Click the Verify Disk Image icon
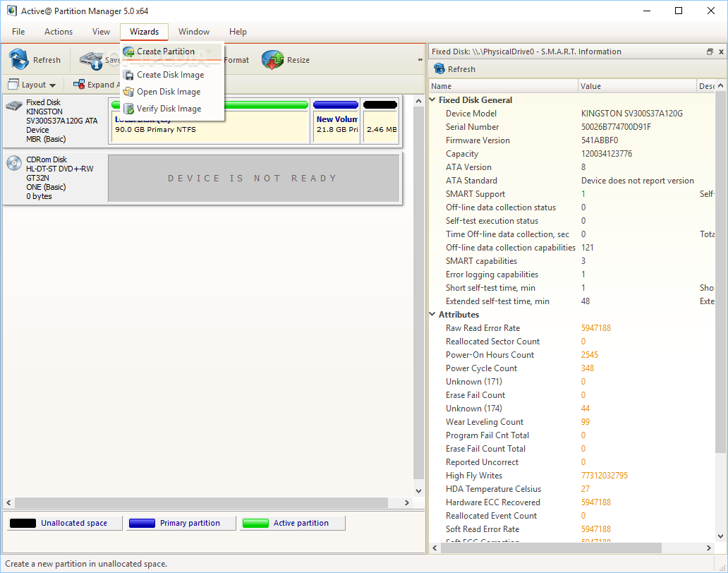Image resolution: width=728 pixels, height=573 pixels. pos(128,109)
